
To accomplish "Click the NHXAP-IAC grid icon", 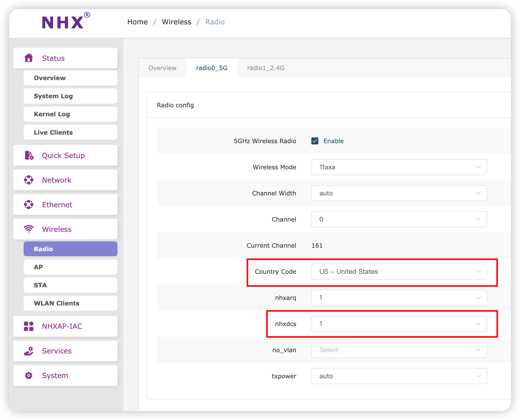I will click(29, 326).
